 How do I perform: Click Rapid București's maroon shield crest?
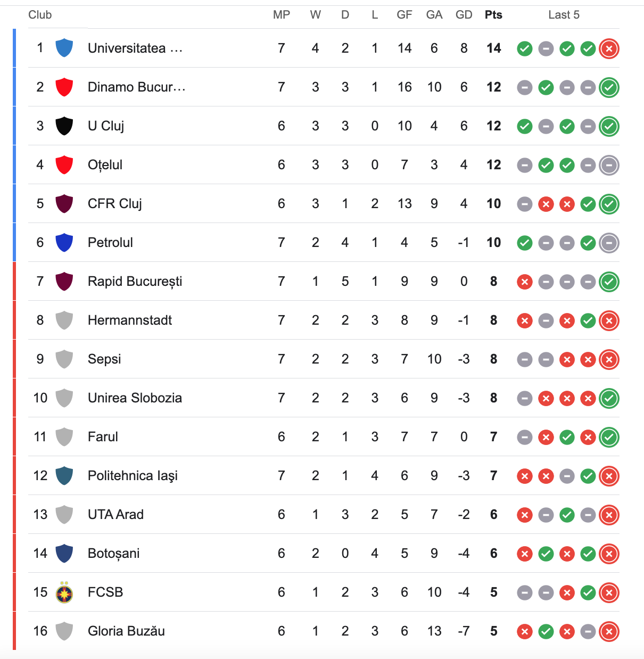click(64, 281)
